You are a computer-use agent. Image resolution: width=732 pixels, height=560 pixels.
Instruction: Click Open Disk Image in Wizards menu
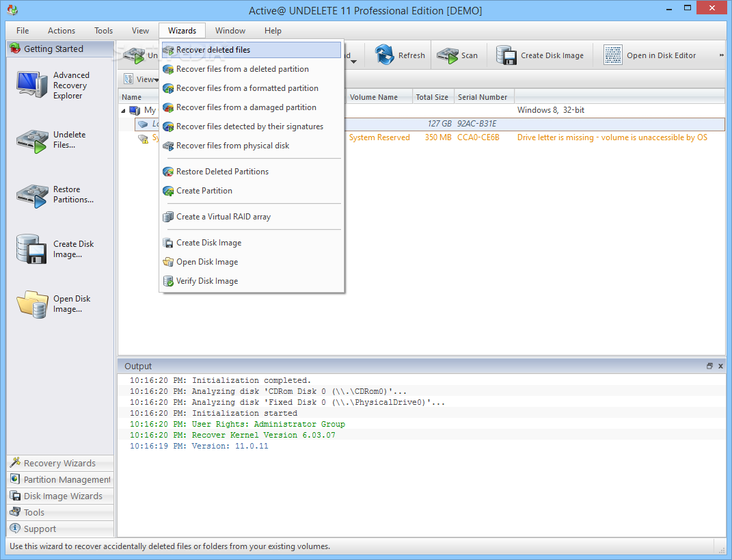(x=251, y=262)
